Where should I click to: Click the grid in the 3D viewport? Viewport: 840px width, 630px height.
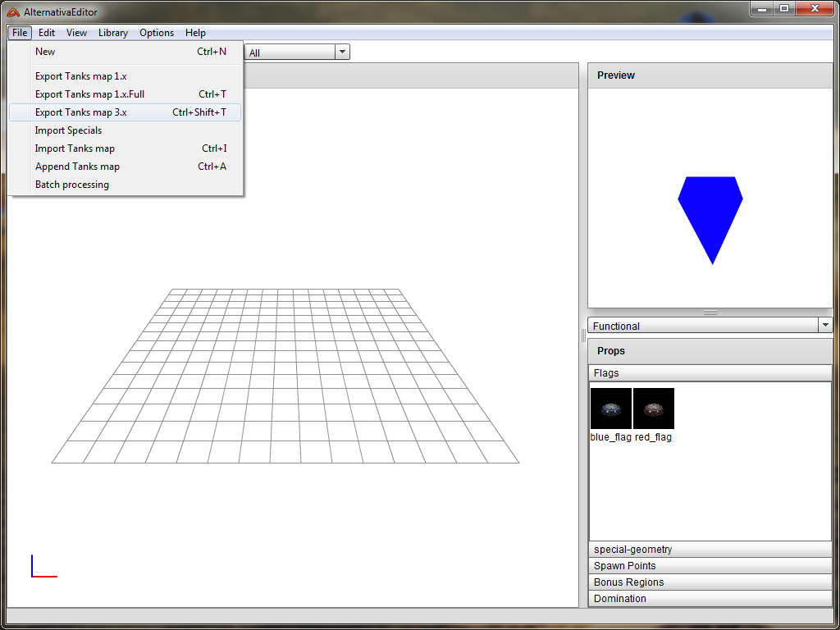tap(285, 377)
